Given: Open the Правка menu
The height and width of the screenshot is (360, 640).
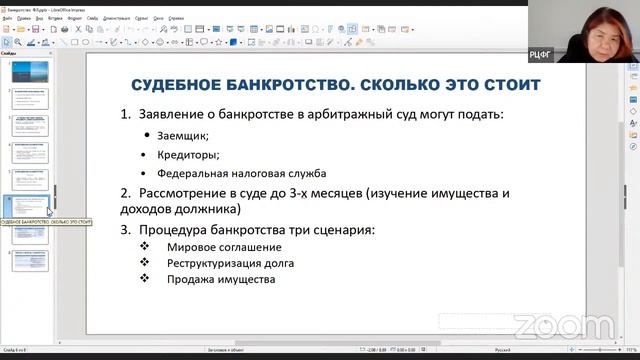Looking at the screenshot, I should pos(24,18).
